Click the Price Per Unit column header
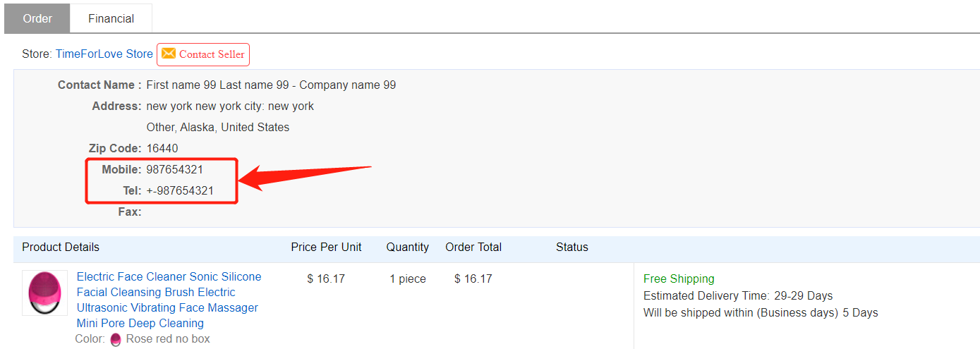Image resolution: width=980 pixels, height=349 pixels. pyautogui.click(x=326, y=247)
